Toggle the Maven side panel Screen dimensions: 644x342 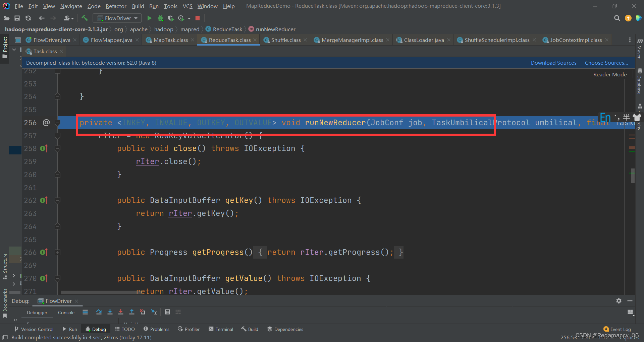640,49
